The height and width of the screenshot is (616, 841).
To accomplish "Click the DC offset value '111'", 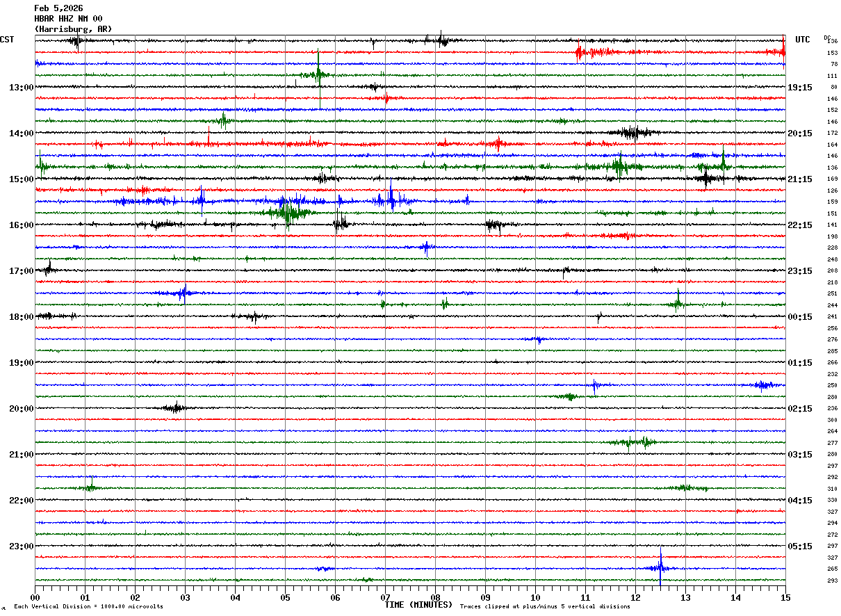I will pos(832,76).
